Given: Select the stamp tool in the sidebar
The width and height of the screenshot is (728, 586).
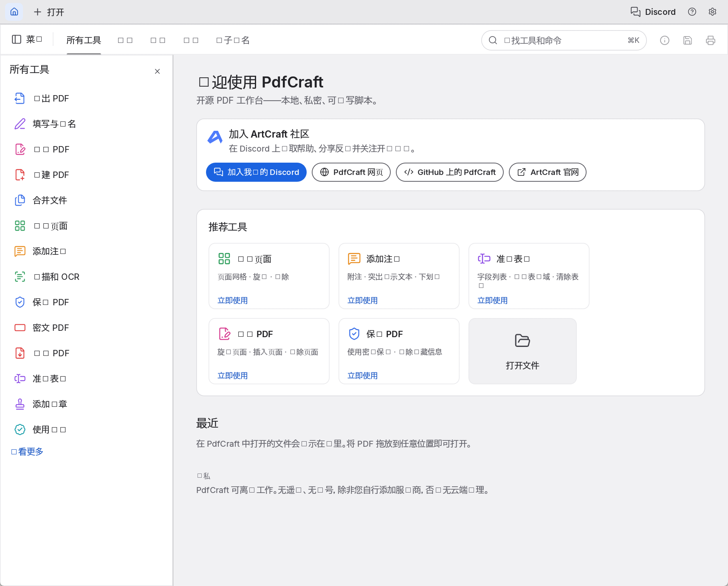Looking at the screenshot, I should pos(86,404).
